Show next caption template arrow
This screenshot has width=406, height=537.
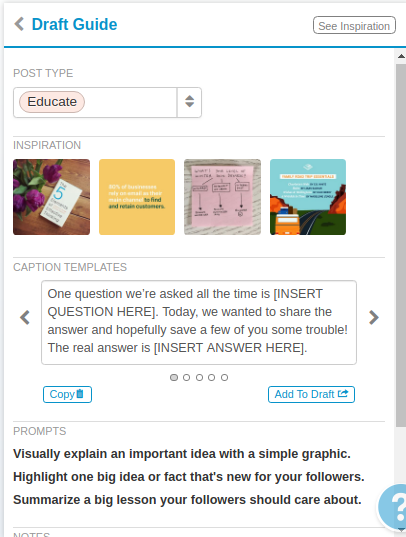click(x=373, y=317)
